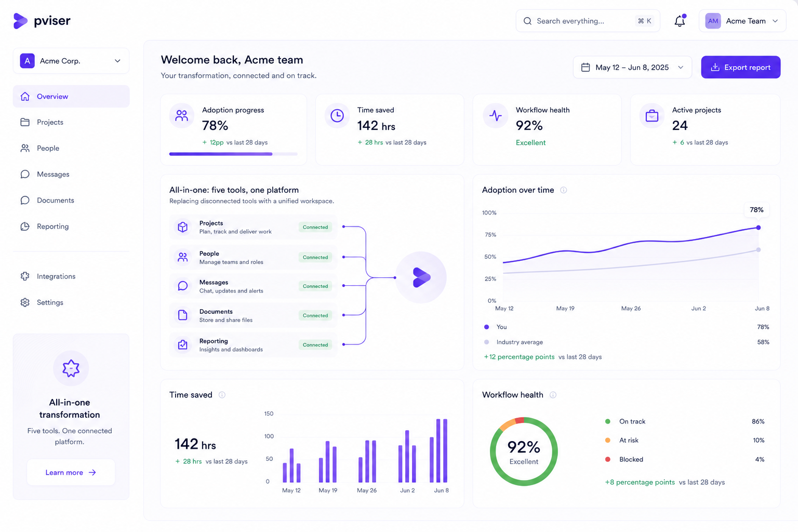This screenshot has width=798, height=532.
Task: Click the Search everything field
Action: click(588, 21)
